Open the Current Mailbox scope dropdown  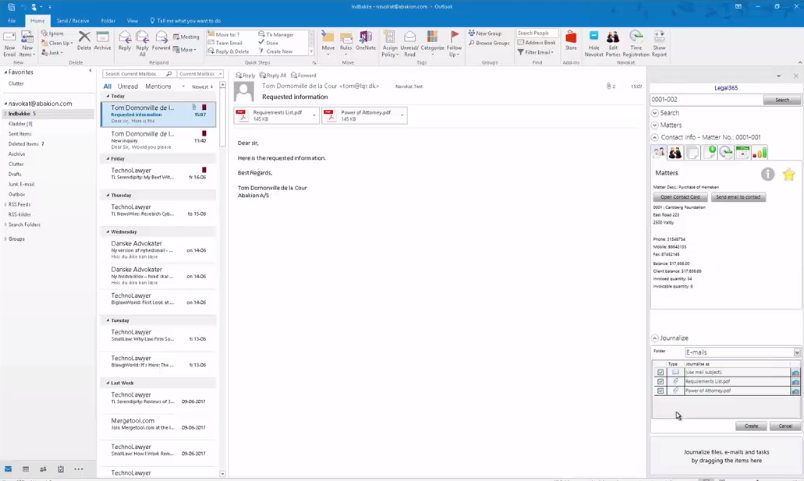[200, 74]
